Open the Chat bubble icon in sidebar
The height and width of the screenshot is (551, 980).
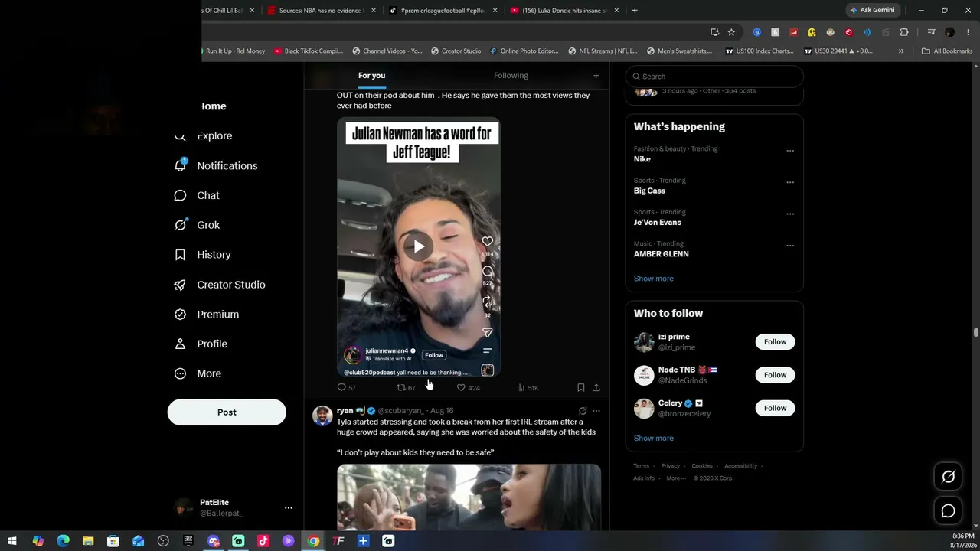coord(180,195)
